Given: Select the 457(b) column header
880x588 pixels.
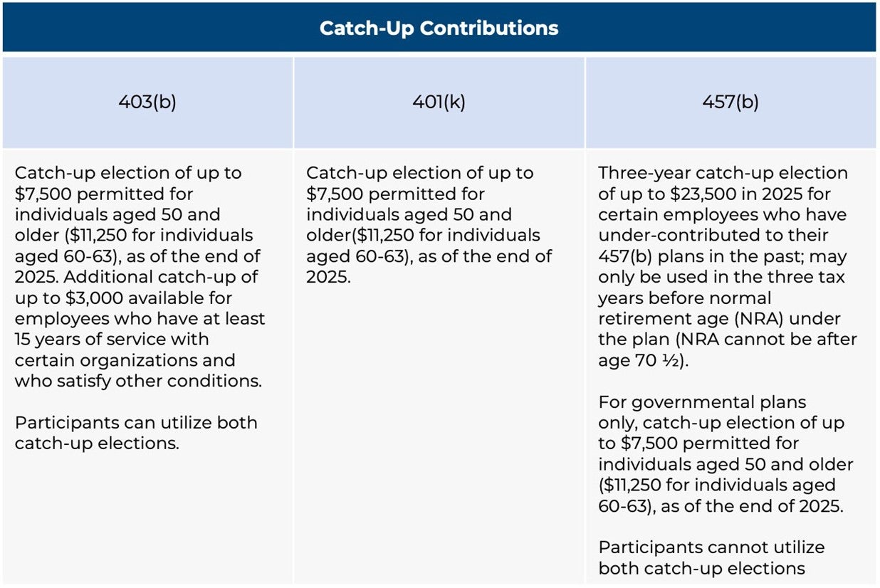Looking at the screenshot, I should pos(730,102).
